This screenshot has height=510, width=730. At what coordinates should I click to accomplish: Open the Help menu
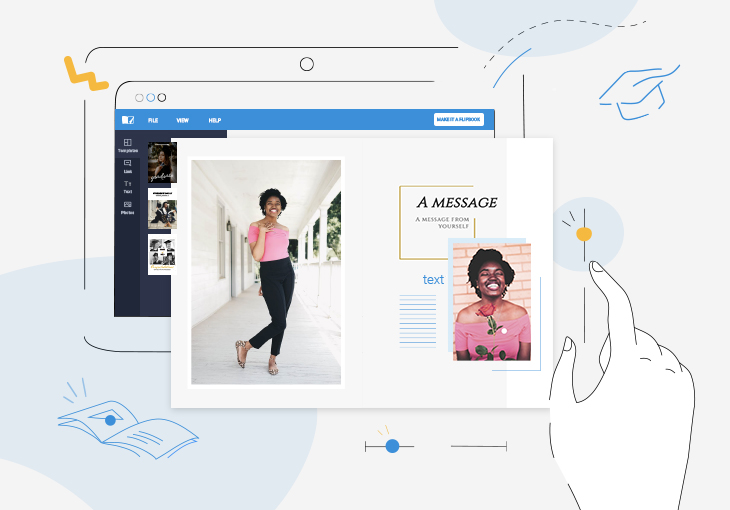[214, 120]
